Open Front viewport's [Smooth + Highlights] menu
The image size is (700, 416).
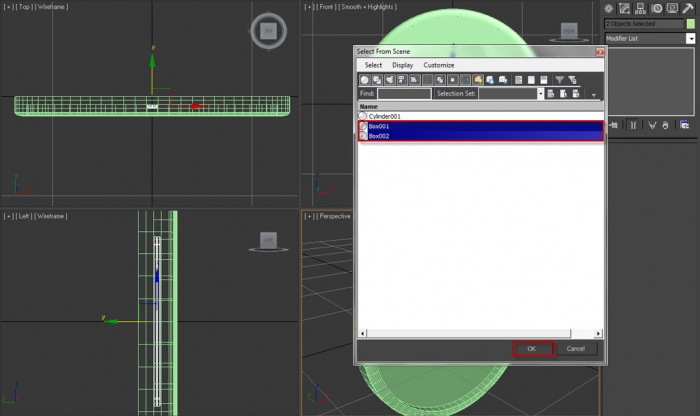367,7
